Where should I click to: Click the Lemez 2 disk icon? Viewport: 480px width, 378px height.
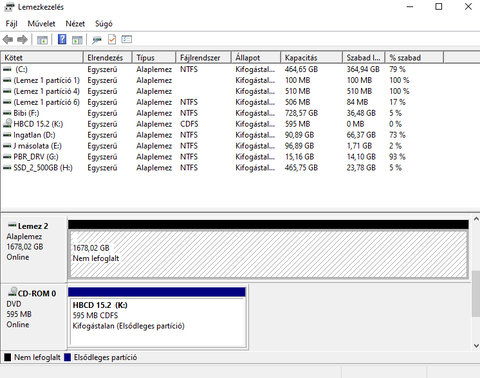click(12, 225)
